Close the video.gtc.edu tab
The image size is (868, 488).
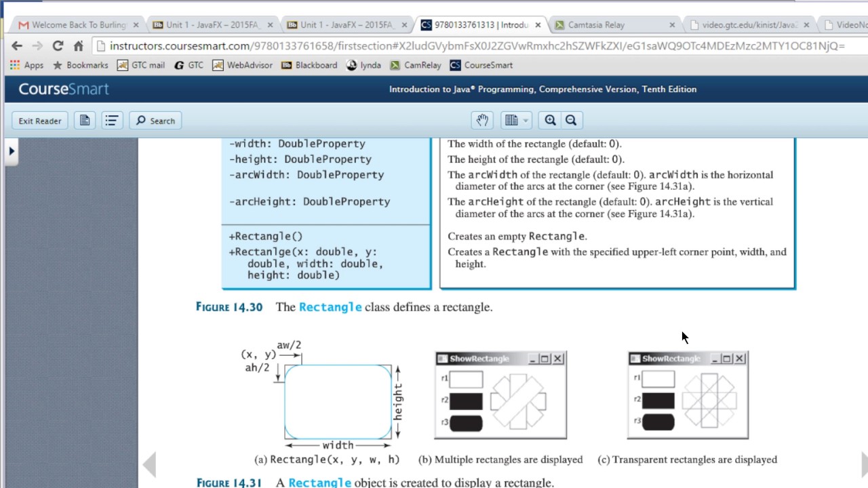(x=806, y=25)
